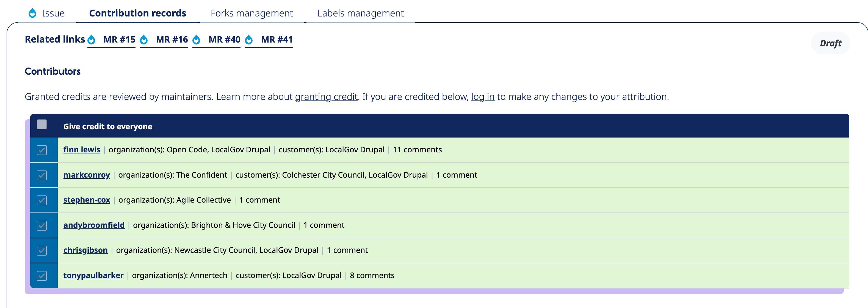The width and height of the screenshot is (868, 308).
Task: Click the drop icon before MR #16
Action: coord(144,40)
